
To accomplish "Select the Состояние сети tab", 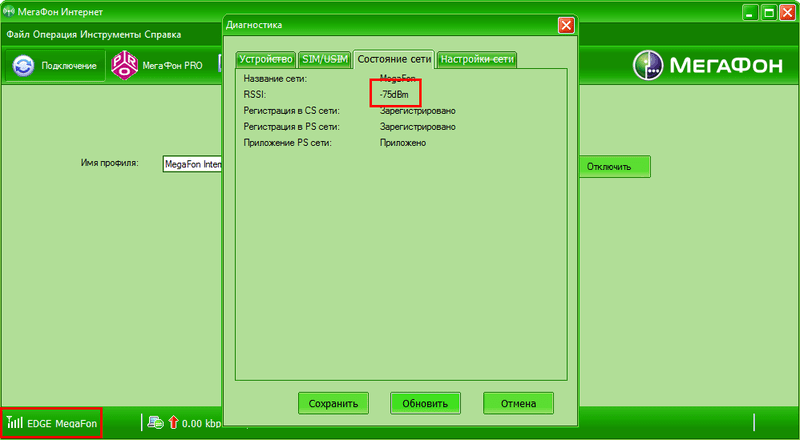I will (394, 59).
